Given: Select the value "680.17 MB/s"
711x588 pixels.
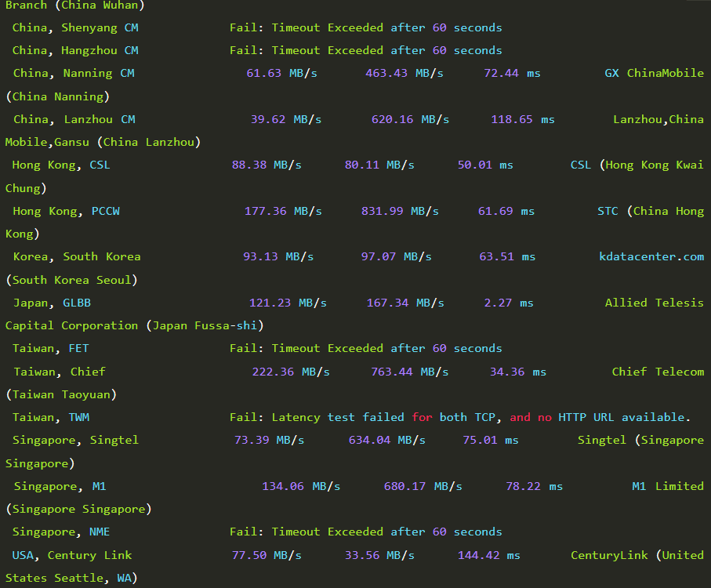Looking at the screenshot, I should point(423,486).
